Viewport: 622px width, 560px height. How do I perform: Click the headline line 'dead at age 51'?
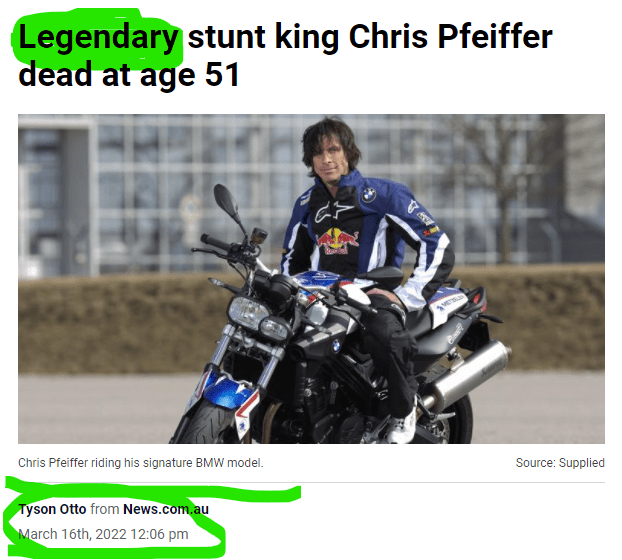[129, 75]
